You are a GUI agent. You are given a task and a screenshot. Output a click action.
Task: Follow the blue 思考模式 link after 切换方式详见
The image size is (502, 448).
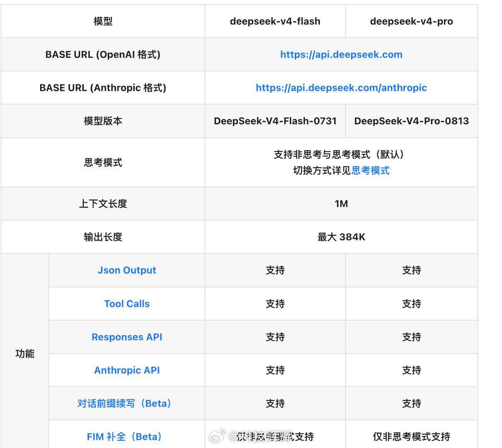coord(370,170)
